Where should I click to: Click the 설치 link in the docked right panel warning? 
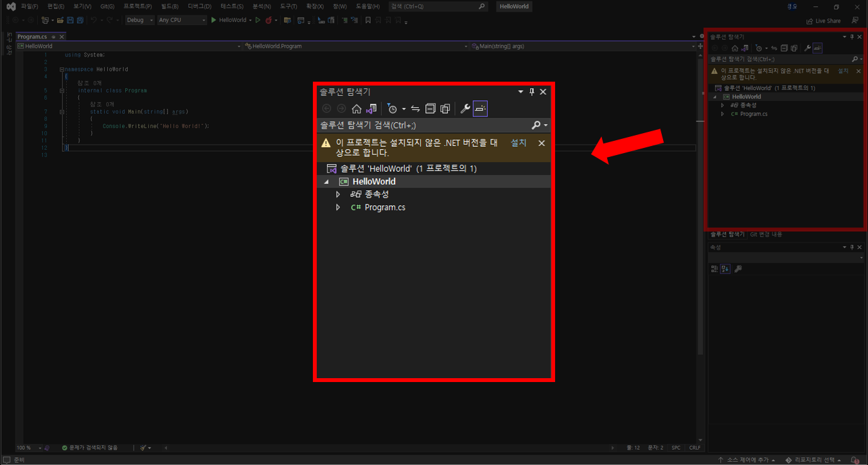click(x=844, y=71)
